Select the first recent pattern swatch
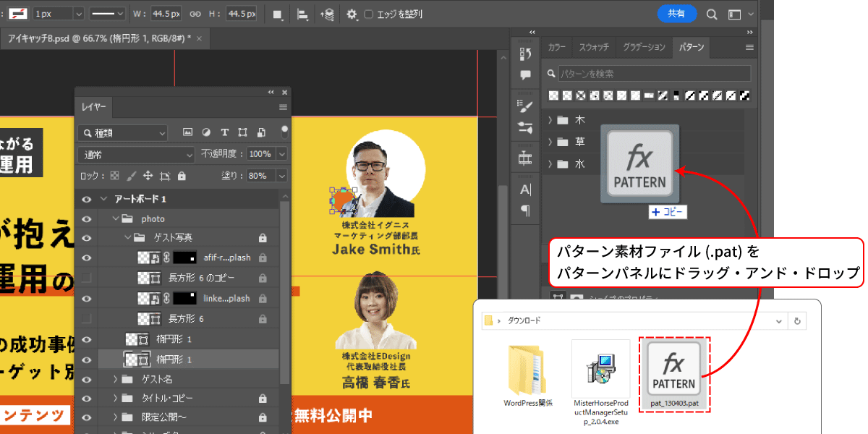The image size is (868, 434). [554, 95]
